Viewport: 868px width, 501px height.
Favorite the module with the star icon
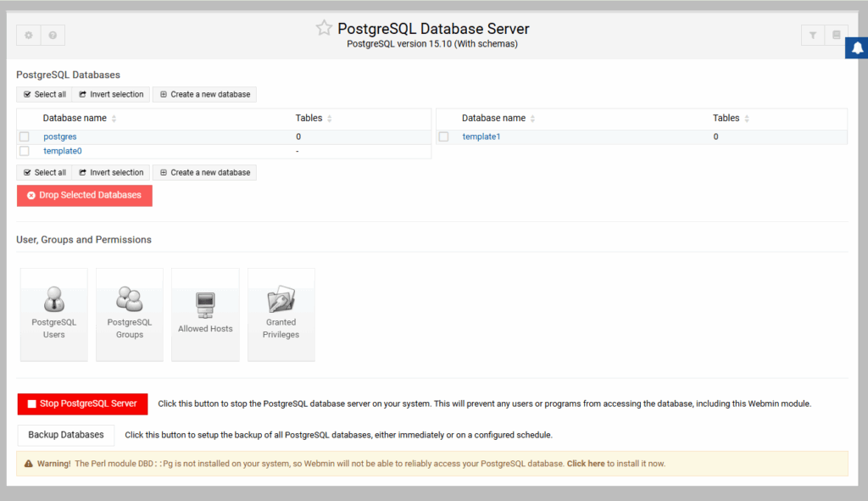click(x=324, y=29)
